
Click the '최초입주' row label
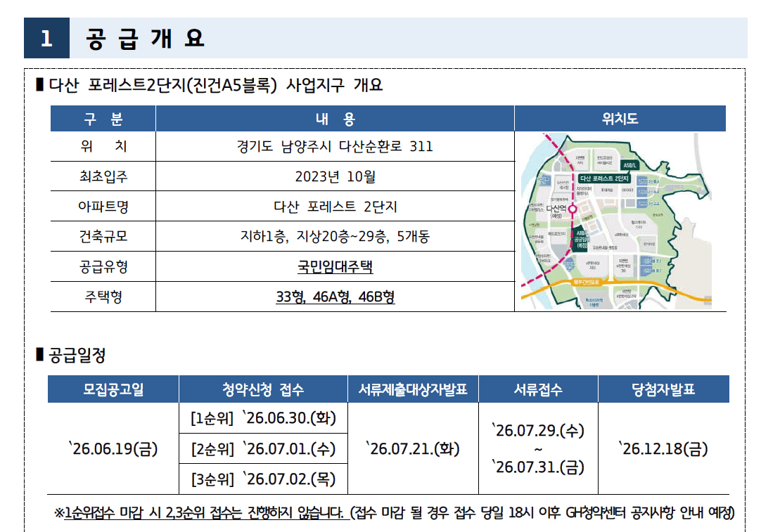[103, 176]
